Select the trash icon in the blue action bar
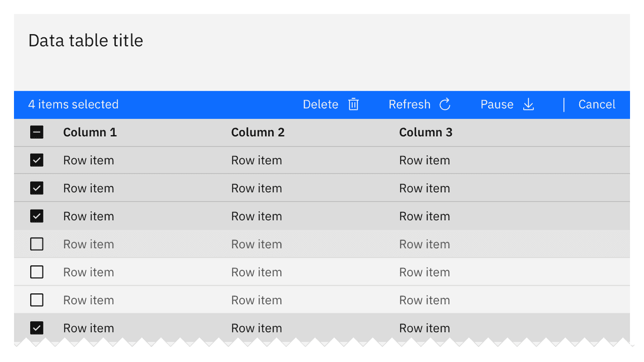Image resolution: width=644 pixels, height=362 pixels. (x=353, y=104)
